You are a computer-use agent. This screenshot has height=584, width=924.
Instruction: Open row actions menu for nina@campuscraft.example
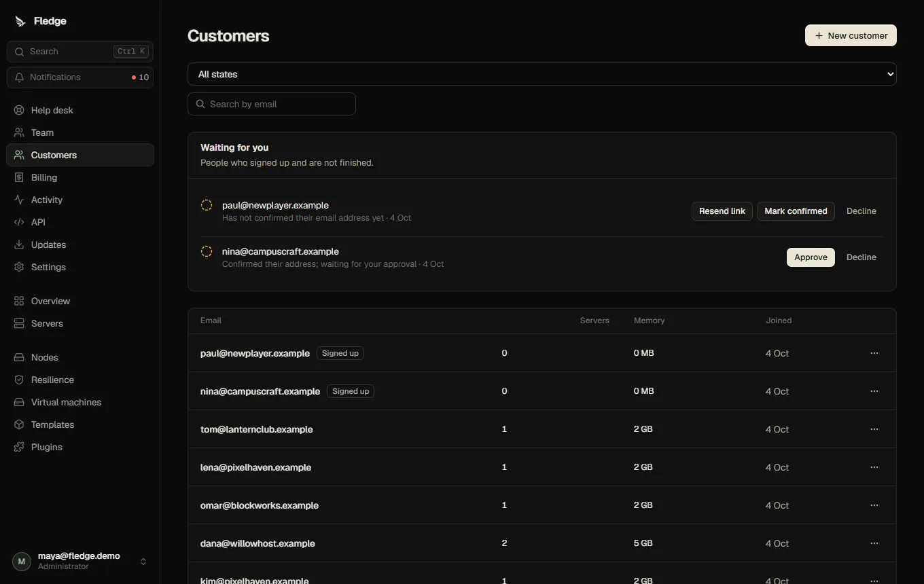874,391
